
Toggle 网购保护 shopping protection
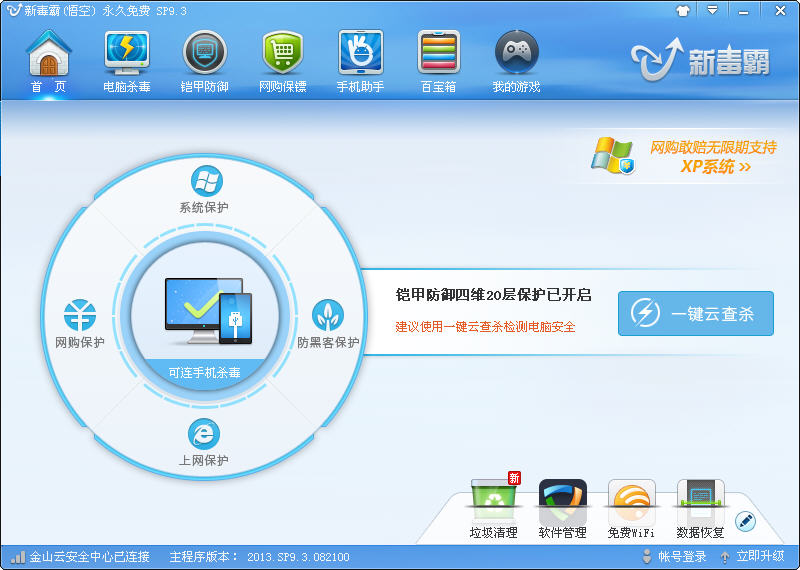80,316
